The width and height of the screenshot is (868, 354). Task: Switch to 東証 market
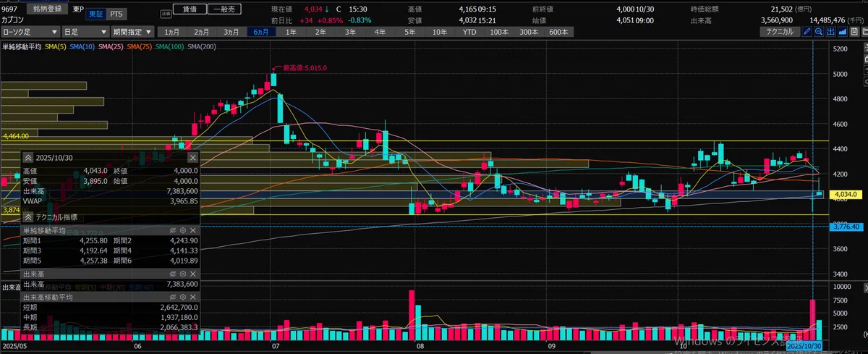(95, 14)
